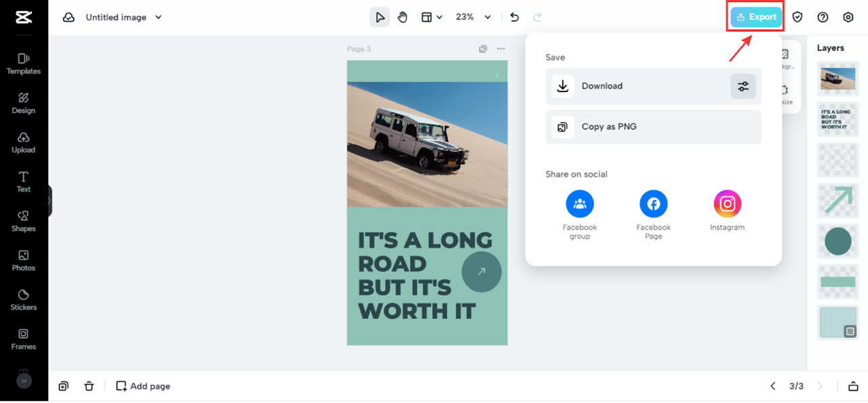Click the cloud save status icon
This screenshot has width=868, height=403.
click(68, 17)
